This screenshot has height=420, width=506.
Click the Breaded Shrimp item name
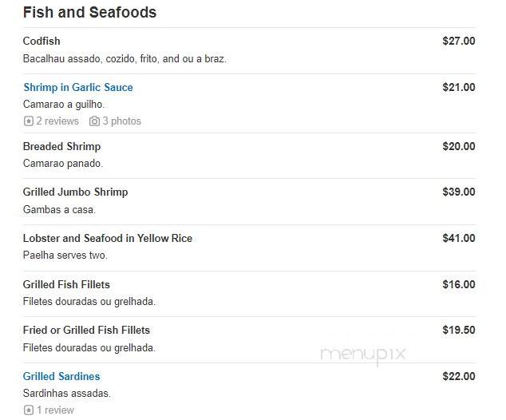62,146
